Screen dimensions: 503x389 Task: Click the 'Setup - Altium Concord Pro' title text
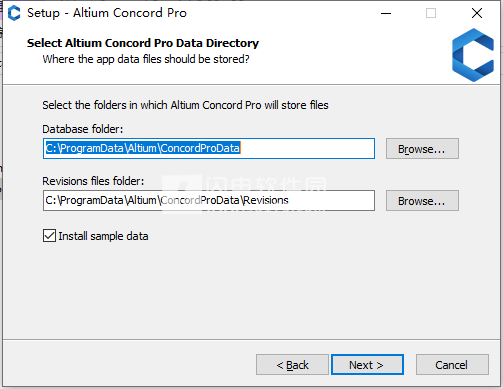(107, 13)
